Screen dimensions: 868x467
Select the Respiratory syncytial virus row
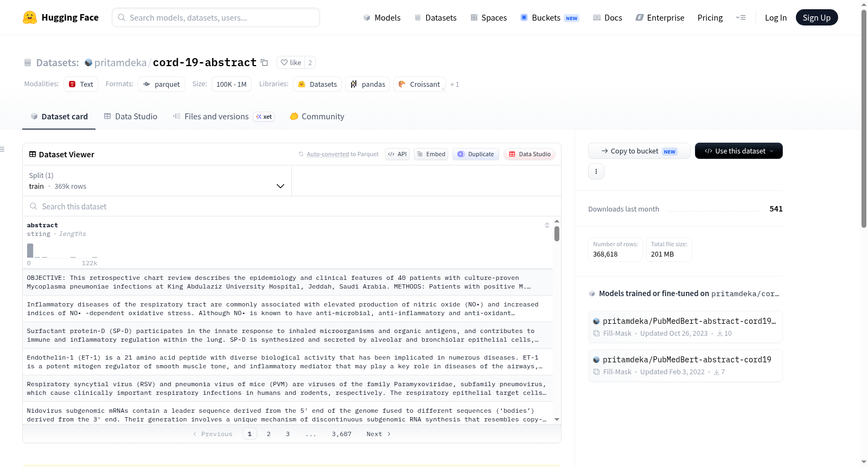pos(288,388)
